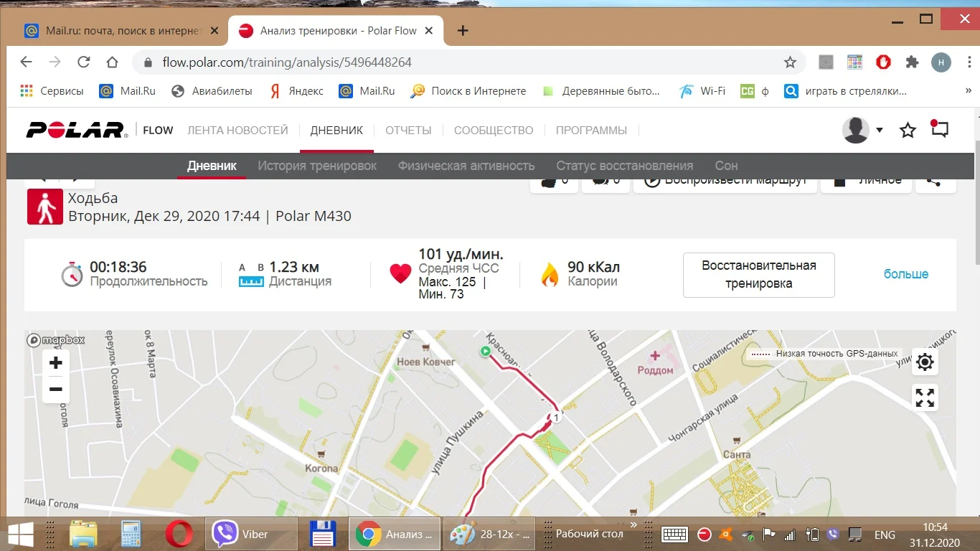Image resolution: width=980 pixels, height=551 pixels.
Task: Open File Explorer from taskbar
Action: coord(83,534)
